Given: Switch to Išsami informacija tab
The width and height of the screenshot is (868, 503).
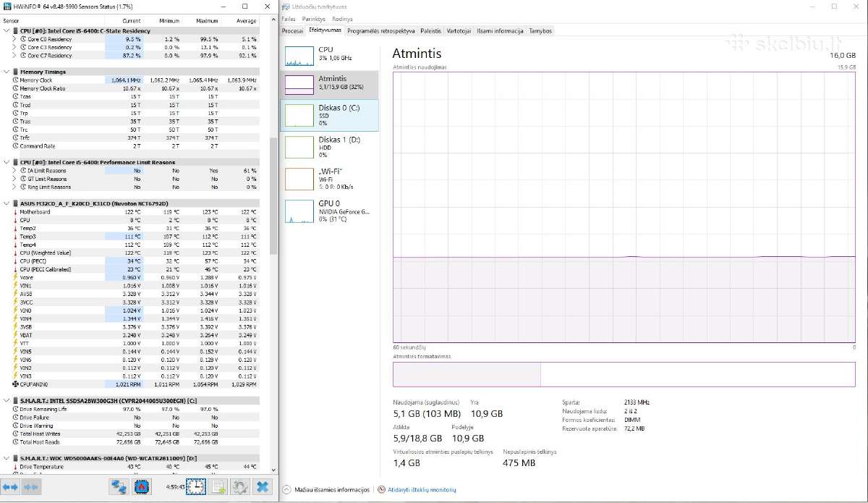Looking at the screenshot, I should [501, 31].
